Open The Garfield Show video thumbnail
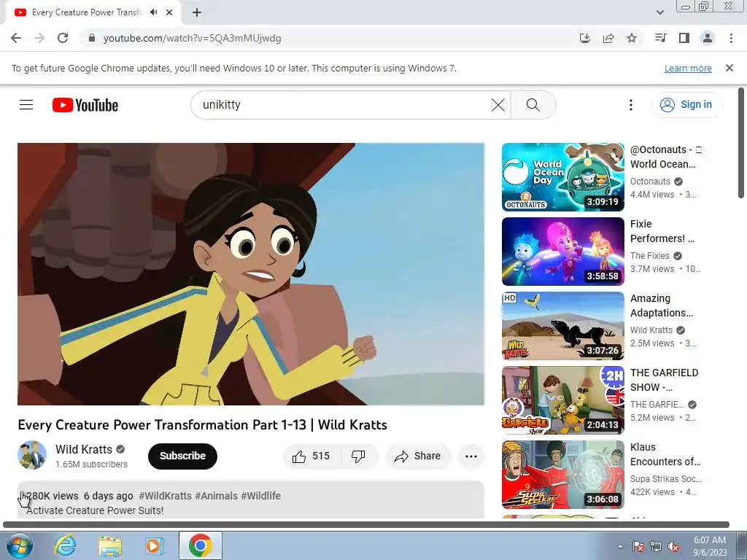The image size is (747, 560). coord(562,400)
